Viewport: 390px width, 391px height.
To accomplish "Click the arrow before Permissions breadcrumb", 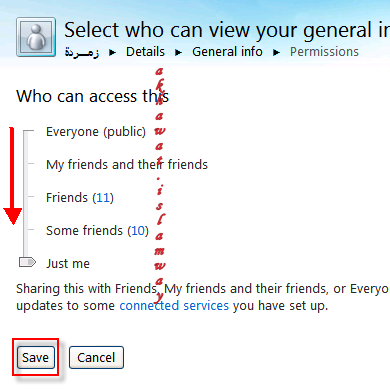I will (x=276, y=52).
